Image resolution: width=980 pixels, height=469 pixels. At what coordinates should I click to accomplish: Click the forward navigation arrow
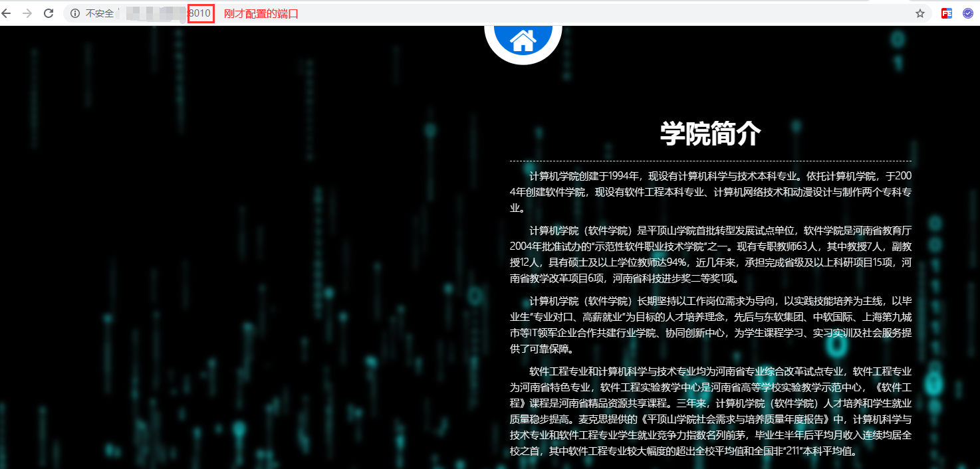28,13
